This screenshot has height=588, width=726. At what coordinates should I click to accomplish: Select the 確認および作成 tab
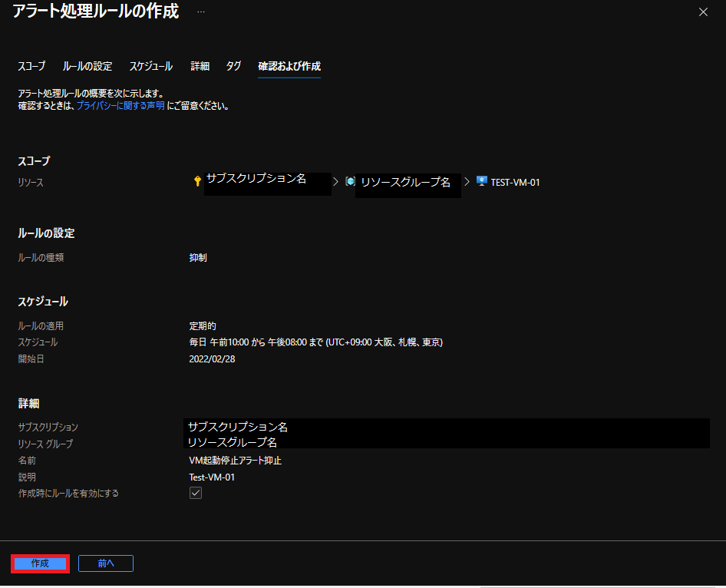[x=289, y=67]
